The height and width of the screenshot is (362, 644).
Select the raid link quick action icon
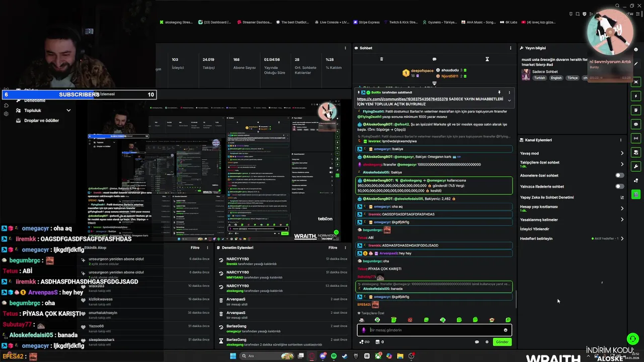636,138
